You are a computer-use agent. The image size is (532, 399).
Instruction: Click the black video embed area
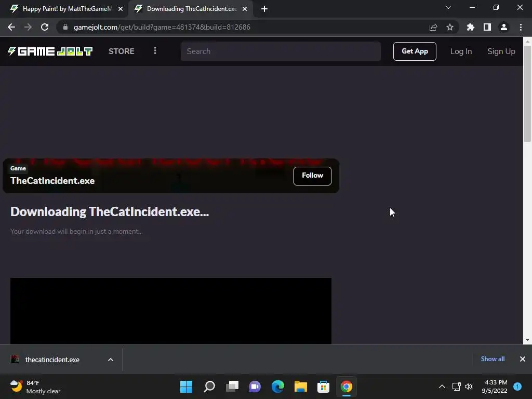point(170,311)
